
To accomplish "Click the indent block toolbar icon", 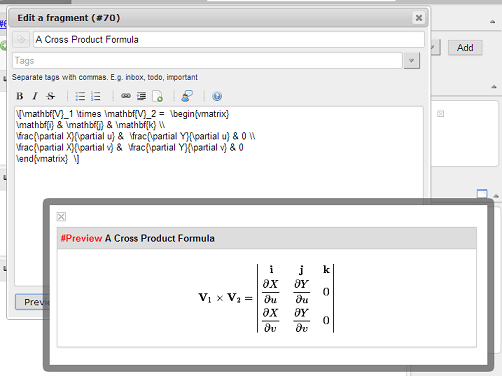I will 141,96.
